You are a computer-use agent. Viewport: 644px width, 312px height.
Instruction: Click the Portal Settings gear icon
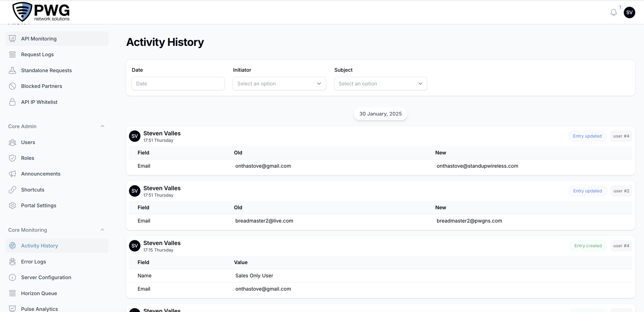click(12, 206)
